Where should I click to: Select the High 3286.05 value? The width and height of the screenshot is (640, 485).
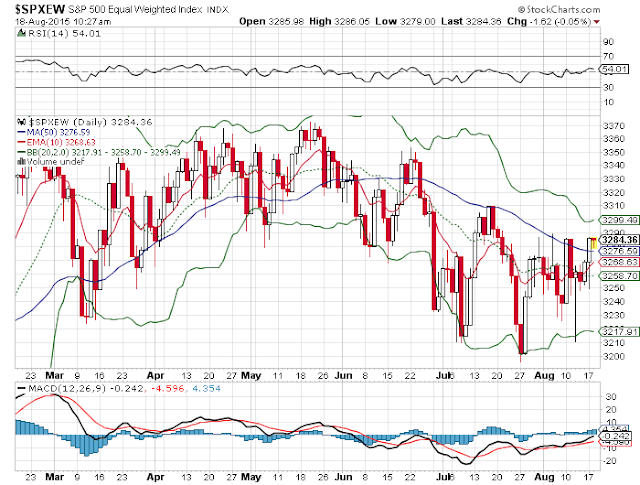(339, 21)
